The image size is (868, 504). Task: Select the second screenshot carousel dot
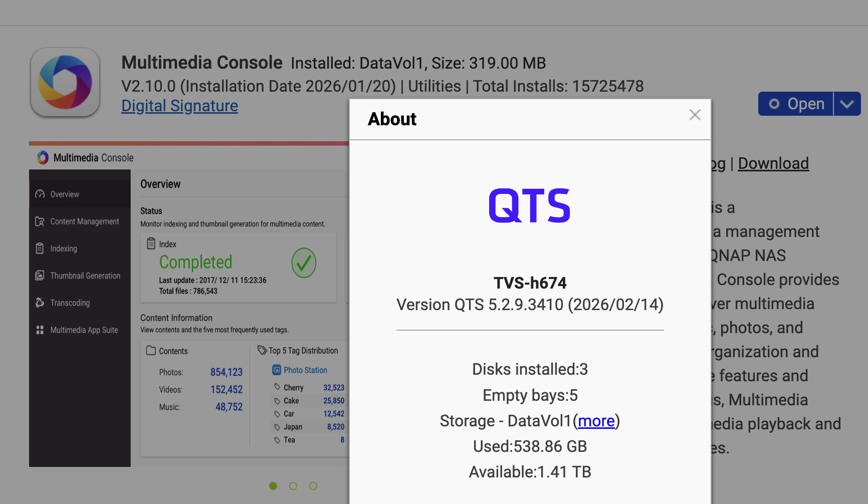(293, 486)
